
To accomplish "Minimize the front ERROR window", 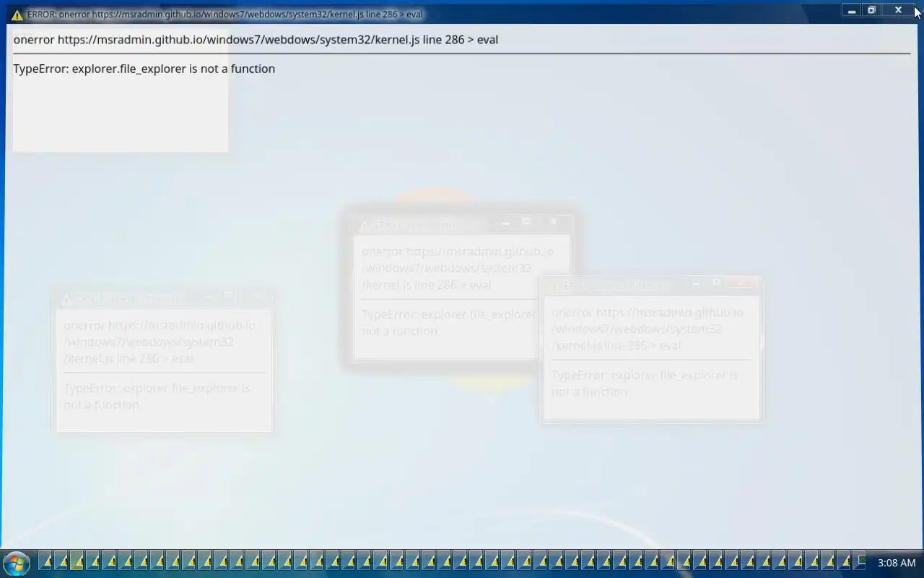I will click(x=852, y=10).
